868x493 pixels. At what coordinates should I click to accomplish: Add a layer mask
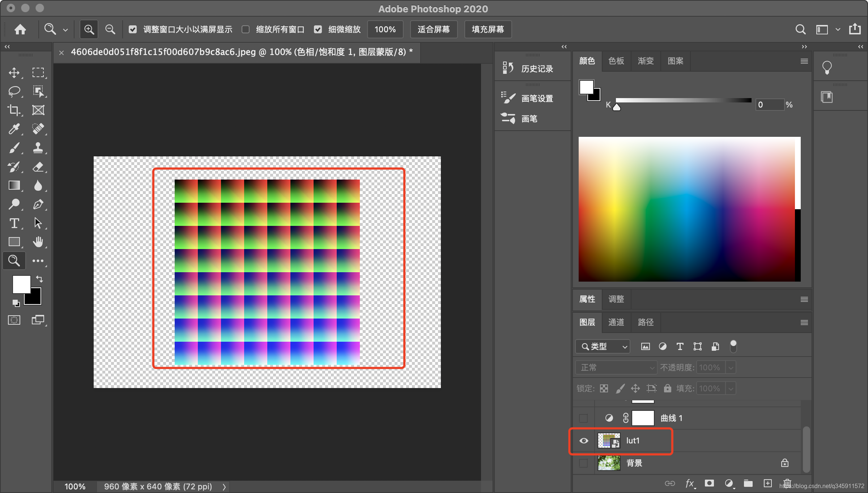pyautogui.click(x=709, y=483)
